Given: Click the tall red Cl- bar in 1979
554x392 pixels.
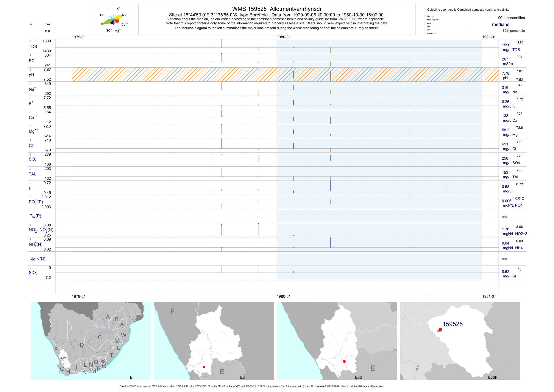Looking at the screenshot, I should tap(221, 143).
